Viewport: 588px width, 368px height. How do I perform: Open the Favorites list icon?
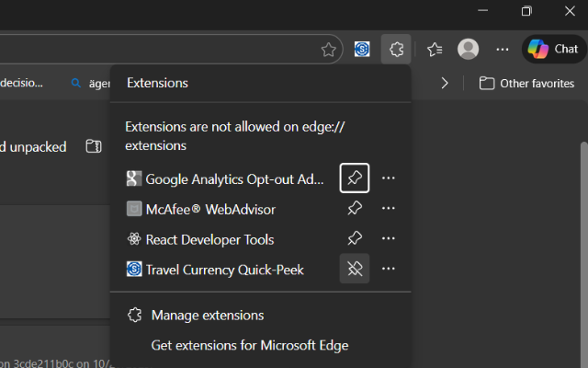(435, 50)
